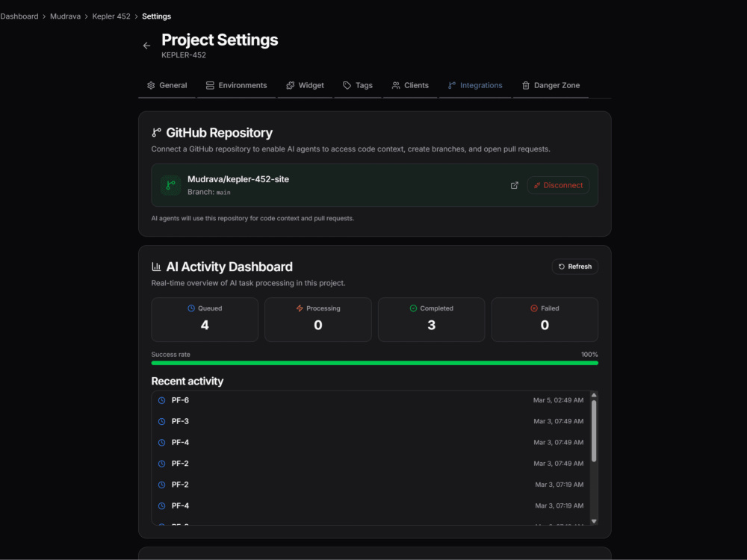Select the Tags tab
Viewport: 747px width, 560px height.
click(358, 86)
